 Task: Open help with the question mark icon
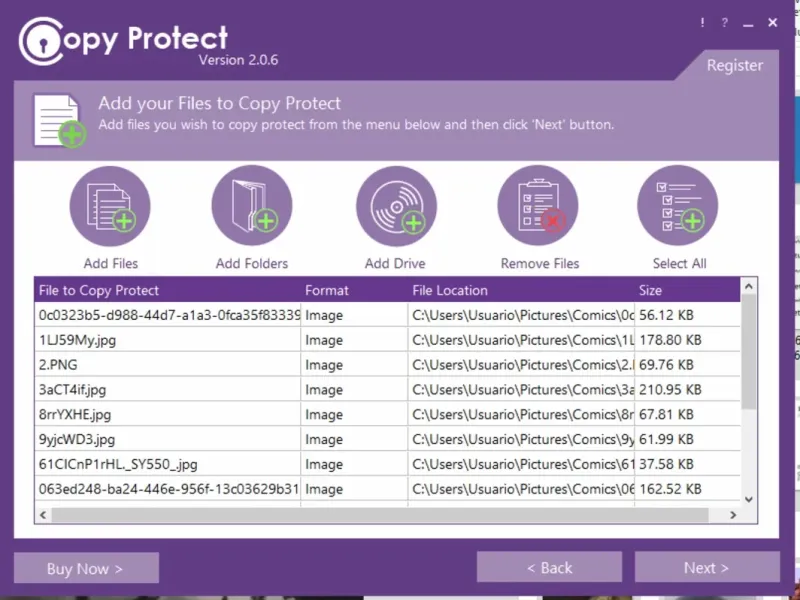tap(724, 22)
